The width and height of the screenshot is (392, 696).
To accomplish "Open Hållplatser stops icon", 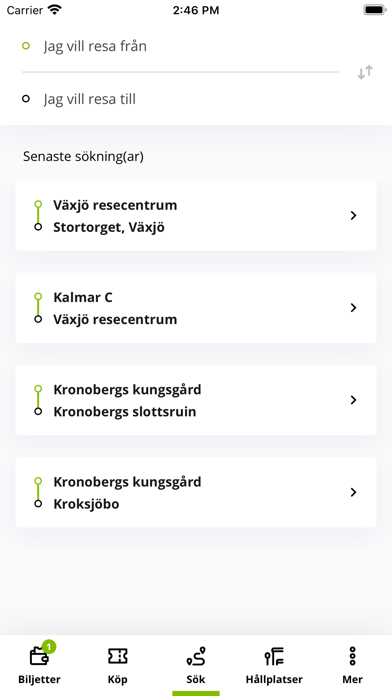I will (x=274, y=656).
